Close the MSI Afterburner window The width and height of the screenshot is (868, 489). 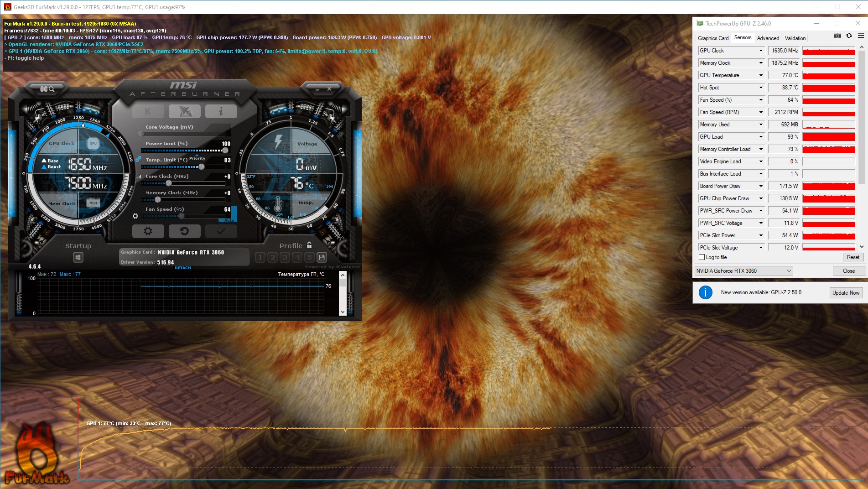(329, 89)
